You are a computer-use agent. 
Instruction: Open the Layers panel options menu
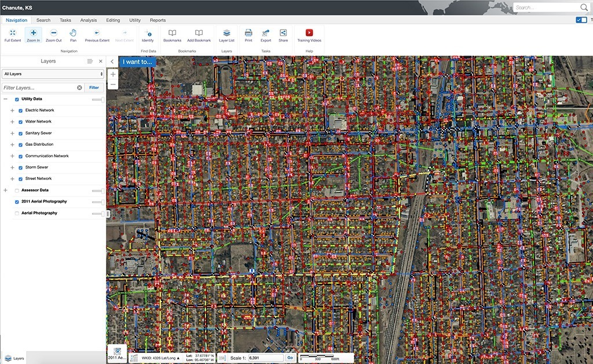click(x=90, y=61)
